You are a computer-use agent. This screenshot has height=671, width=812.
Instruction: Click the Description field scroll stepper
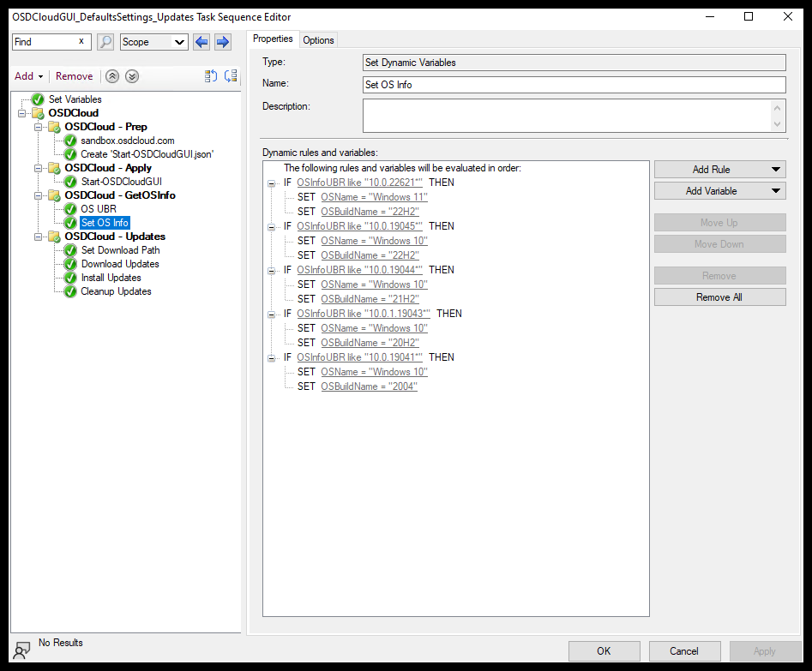779,114
